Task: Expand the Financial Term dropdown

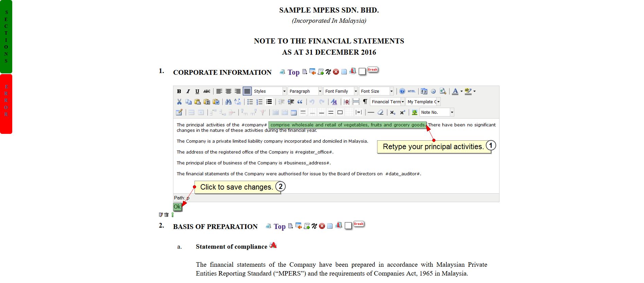Action: (x=388, y=102)
